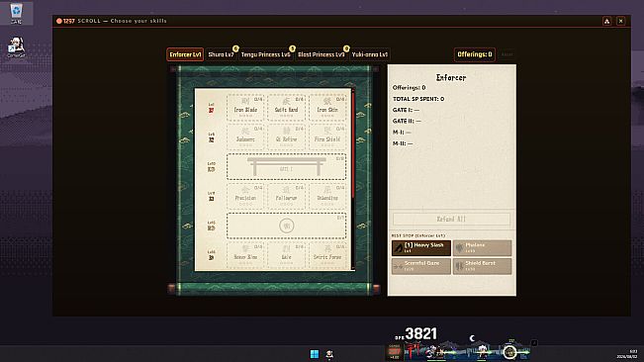Image resolution: width=644 pixels, height=362 pixels.
Task: Click the crescent moon icon above taskbar
Action: click(472, 338)
